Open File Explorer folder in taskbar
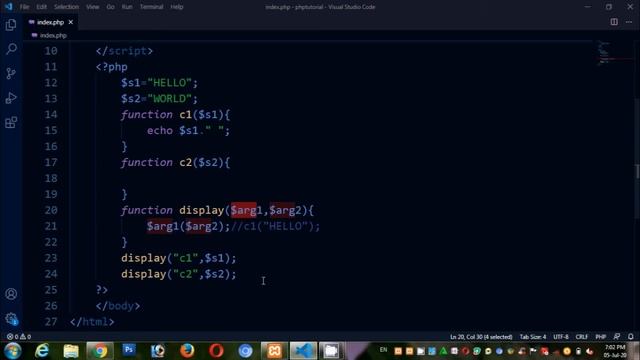Screen dimensions: 640x360 71,351
